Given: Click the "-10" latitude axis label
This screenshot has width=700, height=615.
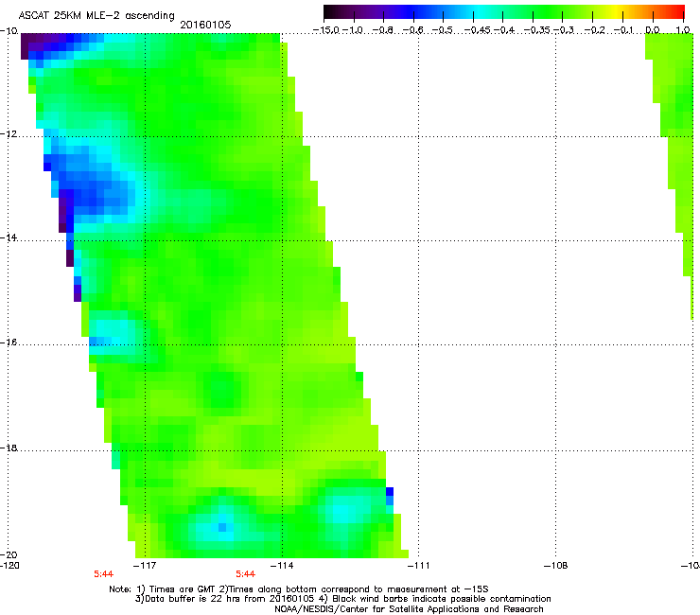Looking at the screenshot, I should pyautogui.click(x=9, y=31).
